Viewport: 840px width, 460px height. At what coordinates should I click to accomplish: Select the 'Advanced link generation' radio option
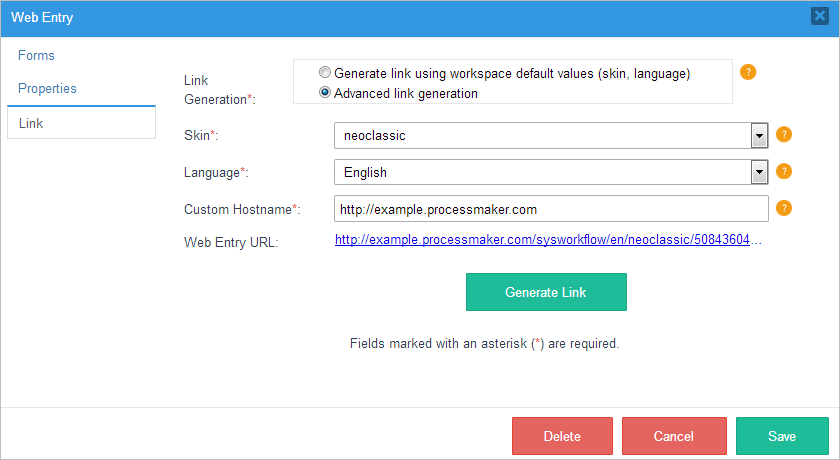point(324,93)
